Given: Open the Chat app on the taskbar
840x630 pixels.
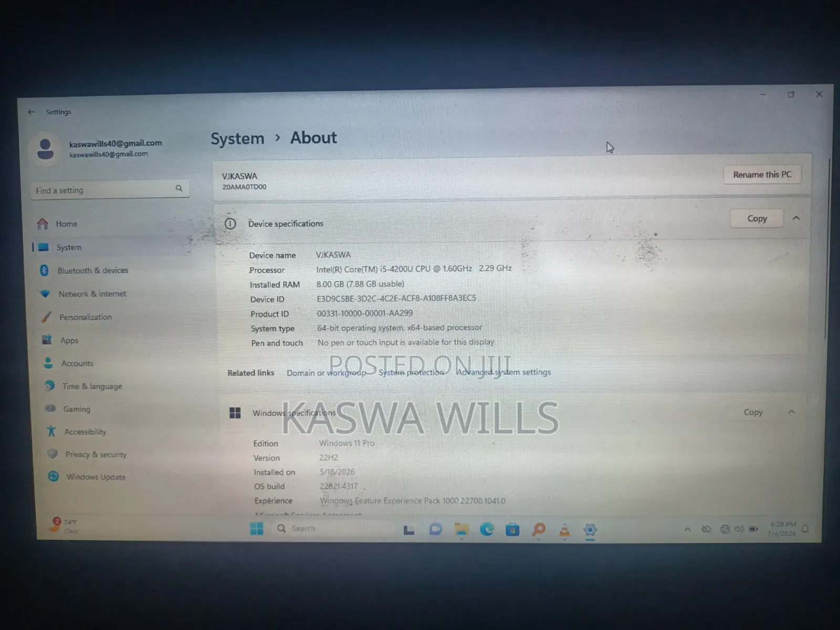Looking at the screenshot, I should pos(435,529).
